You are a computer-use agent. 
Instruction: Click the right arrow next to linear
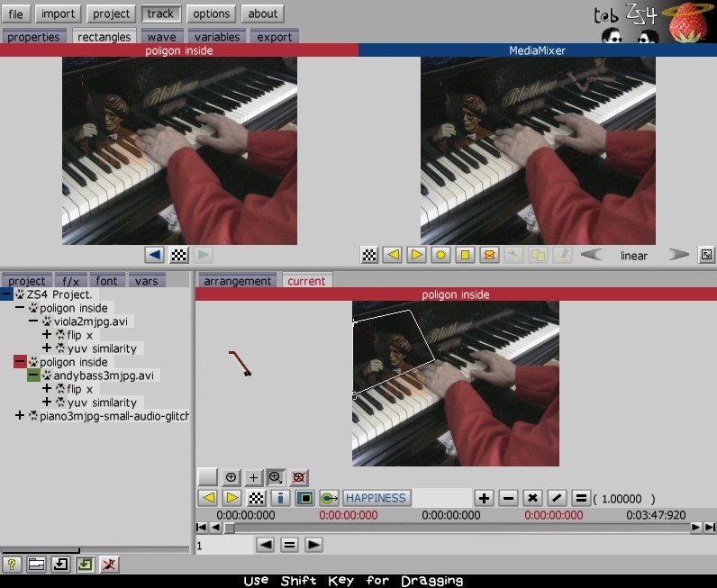(677, 255)
